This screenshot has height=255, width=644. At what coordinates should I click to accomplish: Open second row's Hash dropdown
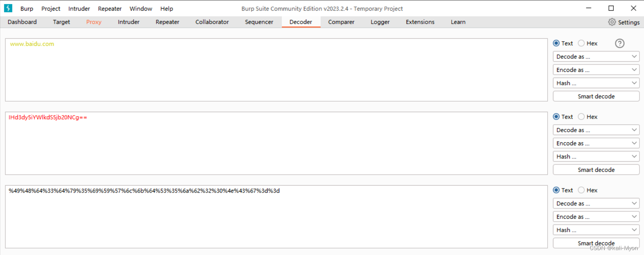point(596,156)
